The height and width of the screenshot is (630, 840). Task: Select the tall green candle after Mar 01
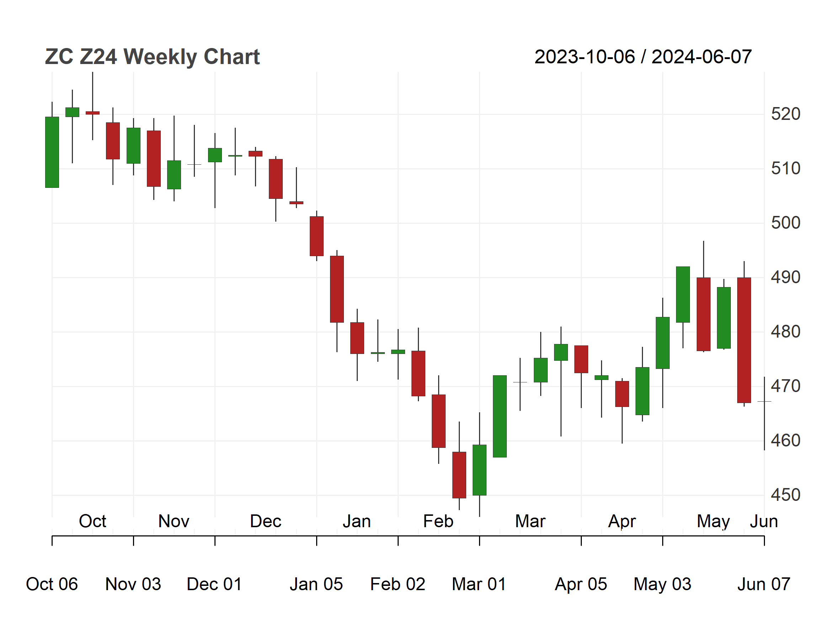500,416
